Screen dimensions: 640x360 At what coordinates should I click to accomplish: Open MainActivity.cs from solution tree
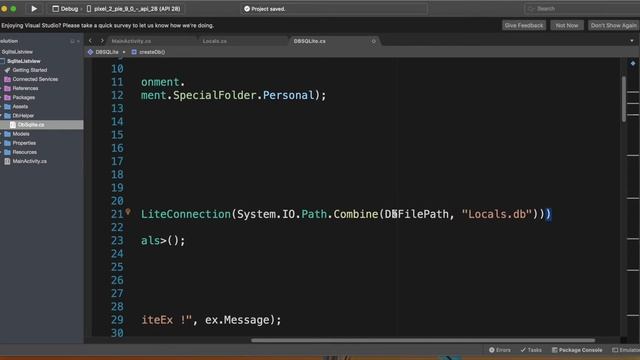pyautogui.click(x=29, y=161)
